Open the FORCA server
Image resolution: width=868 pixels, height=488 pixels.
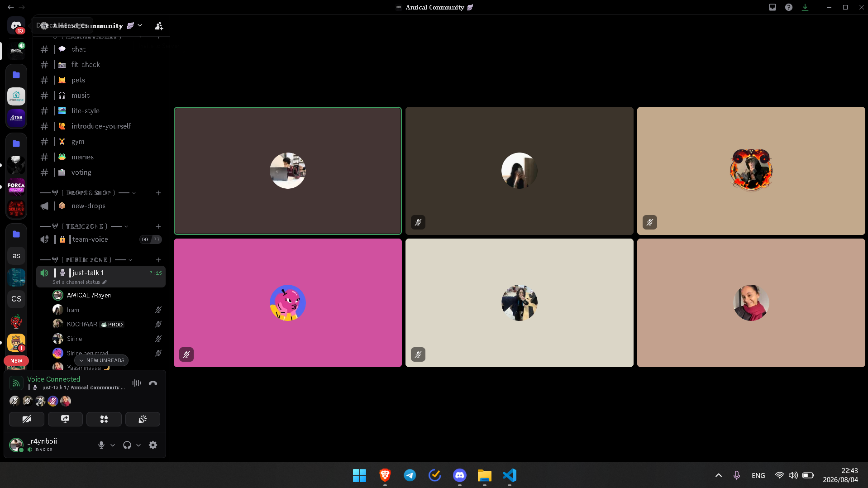click(16, 187)
